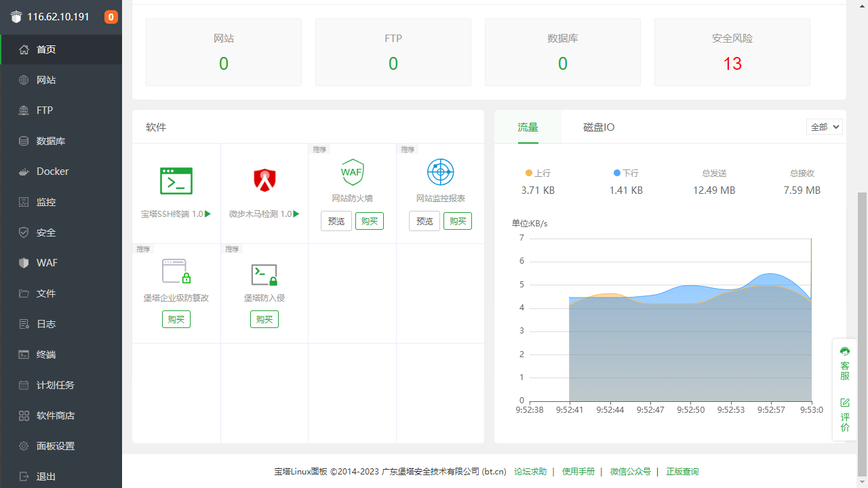The image size is (868, 488).
Task: Open the 论坛求助 footer link
Action: point(530,472)
